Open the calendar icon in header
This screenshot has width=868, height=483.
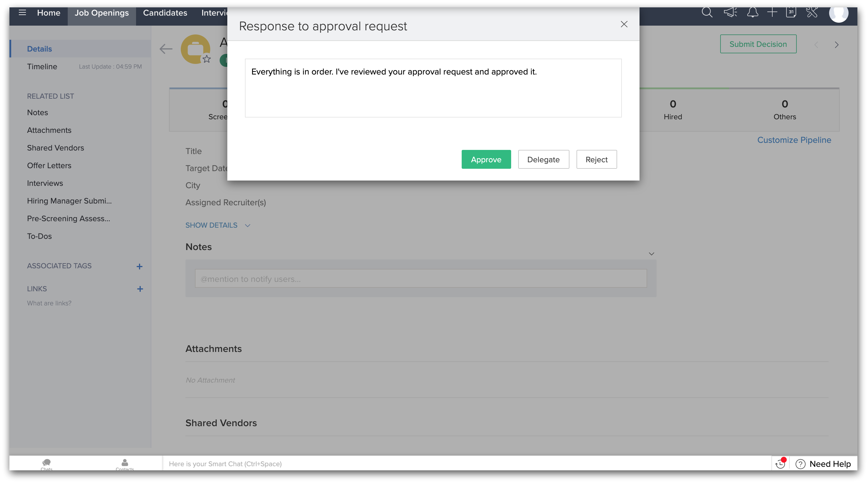click(791, 13)
